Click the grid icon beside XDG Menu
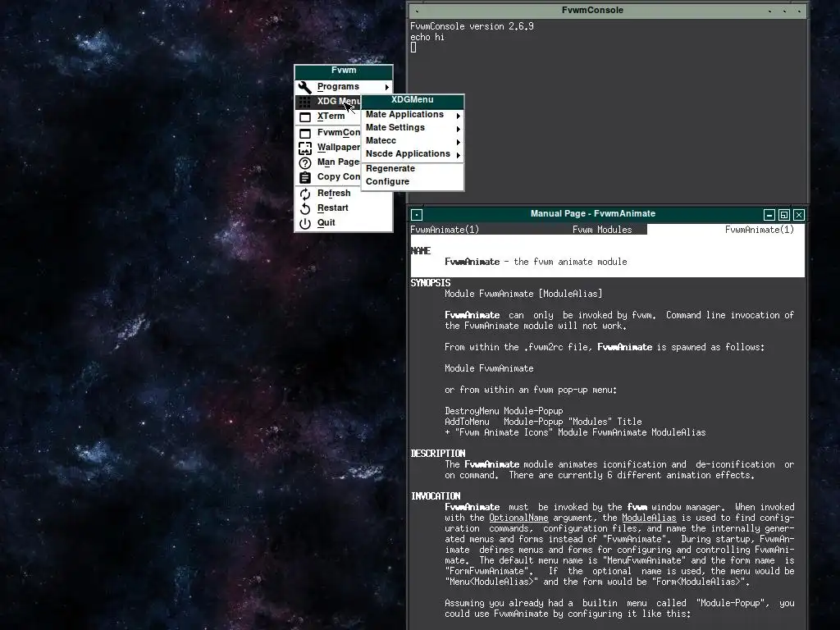The width and height of the screenshot is (840, 630). tap(305, 102)
